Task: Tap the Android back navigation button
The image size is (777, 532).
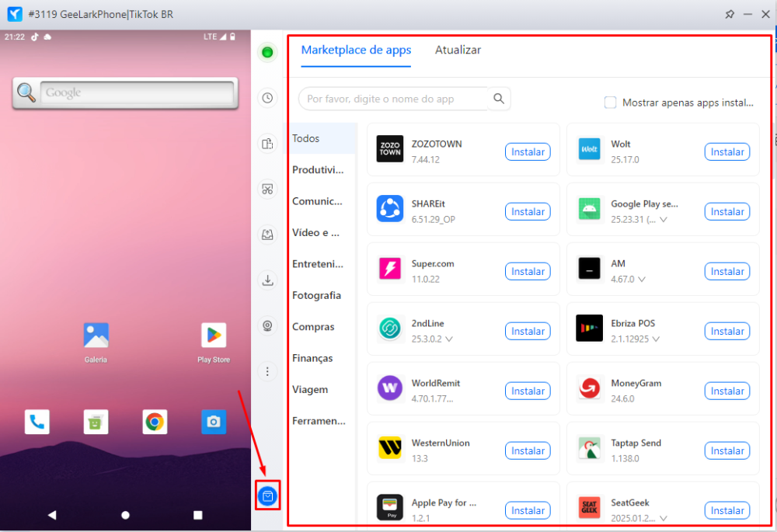Action: 52,515
